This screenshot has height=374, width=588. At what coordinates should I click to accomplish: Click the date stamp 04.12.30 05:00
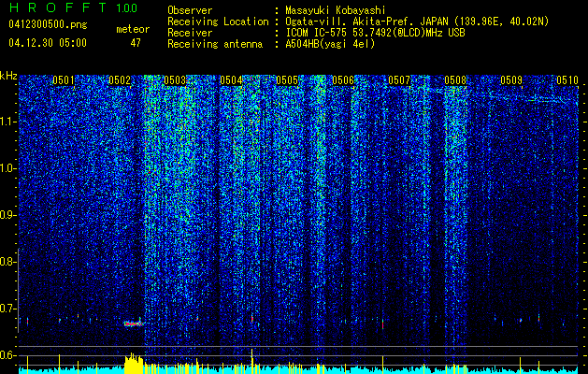click(48, 42)
